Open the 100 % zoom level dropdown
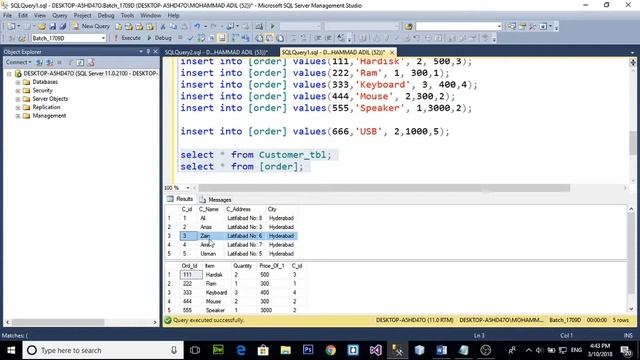The height and width of the screenshot is (360, 640). click(x=188, y=188)
